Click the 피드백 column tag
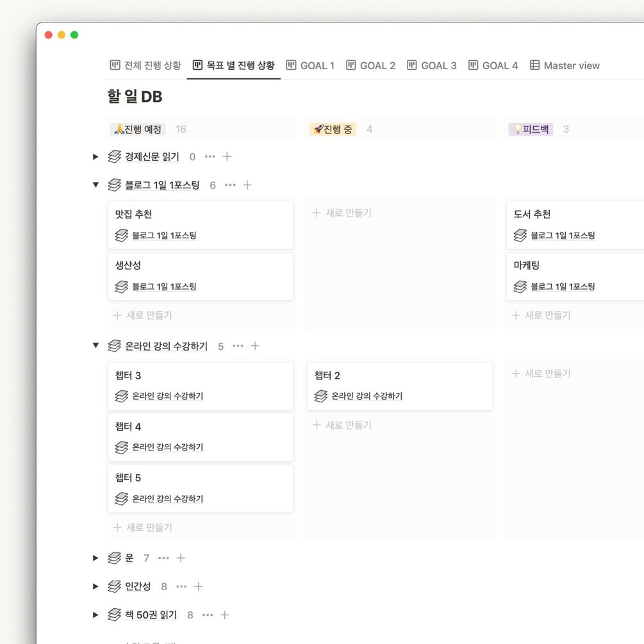The image size is (644, 644). point(531,129)
